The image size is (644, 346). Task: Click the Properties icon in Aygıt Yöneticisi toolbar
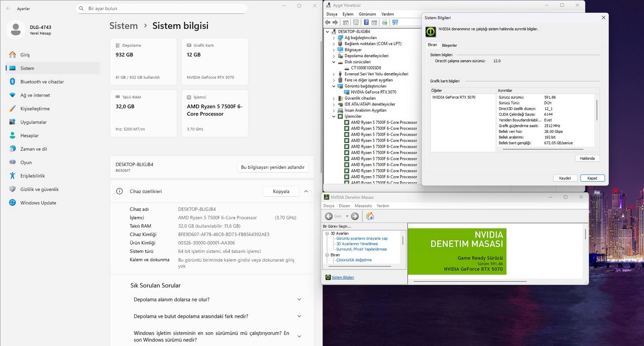pos(356,22)
